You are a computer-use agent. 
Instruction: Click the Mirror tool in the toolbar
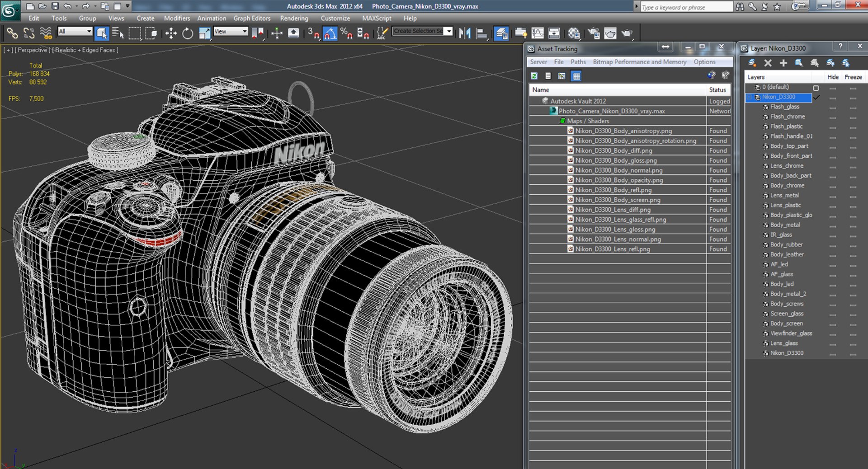(465, 33)
